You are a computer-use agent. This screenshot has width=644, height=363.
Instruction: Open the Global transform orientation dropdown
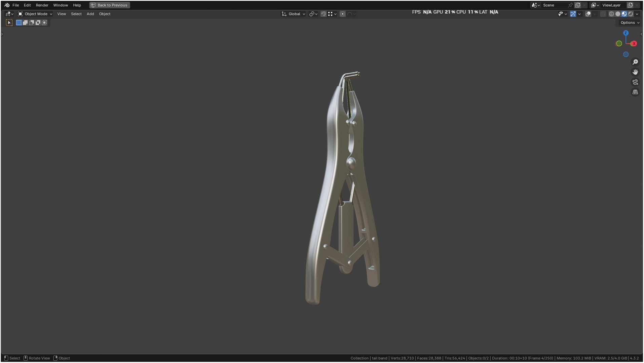[x=293, y=14]
